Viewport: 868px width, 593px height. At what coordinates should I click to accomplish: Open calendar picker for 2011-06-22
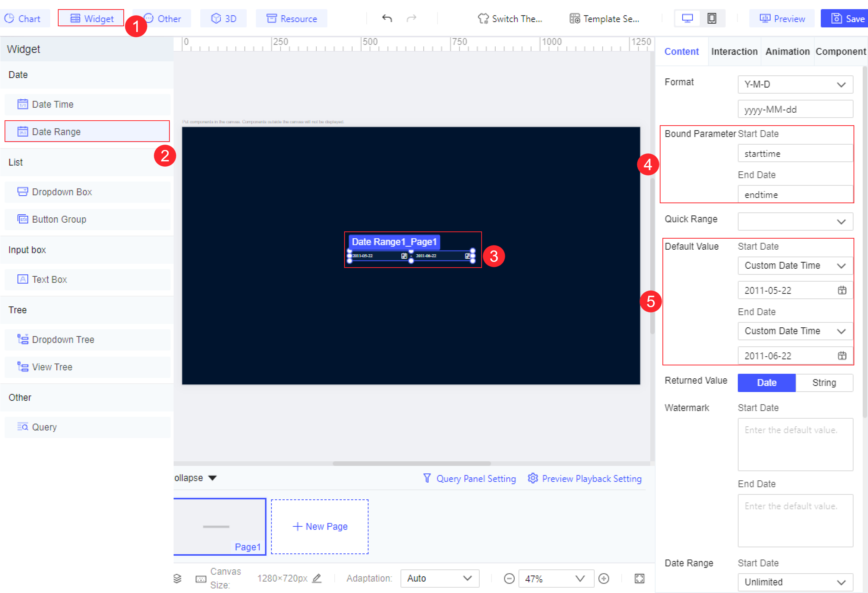[x=842, y=356]
